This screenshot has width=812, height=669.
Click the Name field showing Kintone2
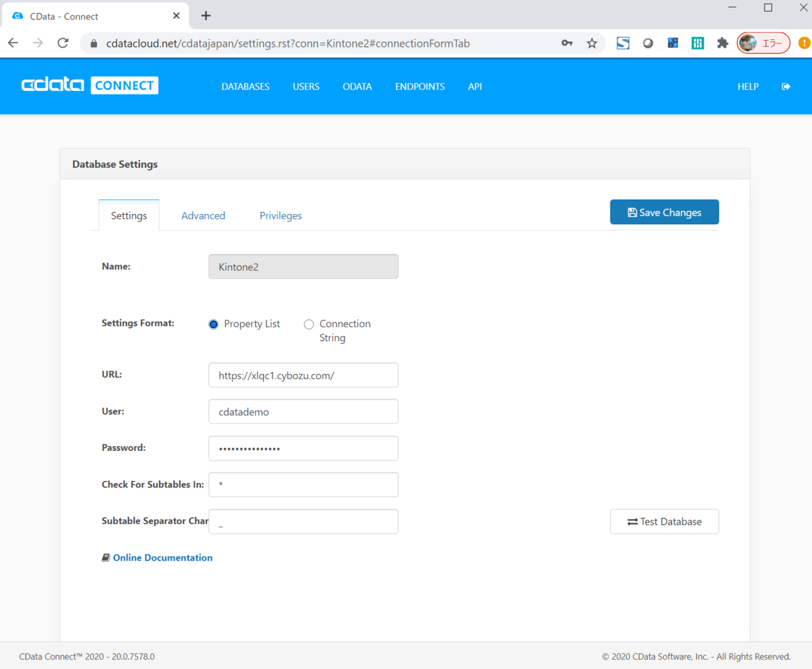pyautogui.click(x=303, y=267)
